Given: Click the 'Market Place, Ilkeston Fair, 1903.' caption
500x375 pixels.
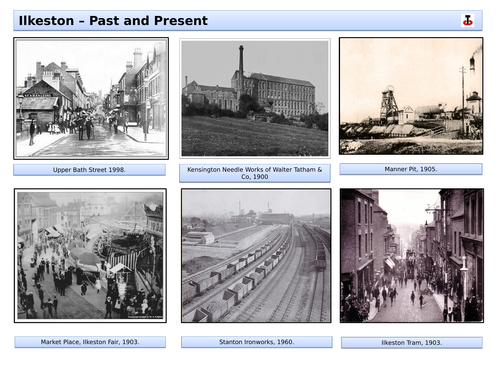Looking at the screenshot, I should (90, 342).
